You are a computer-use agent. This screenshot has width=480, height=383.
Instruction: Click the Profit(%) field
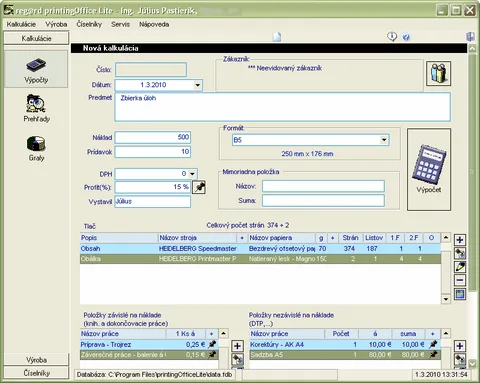(x=153, y=187)
